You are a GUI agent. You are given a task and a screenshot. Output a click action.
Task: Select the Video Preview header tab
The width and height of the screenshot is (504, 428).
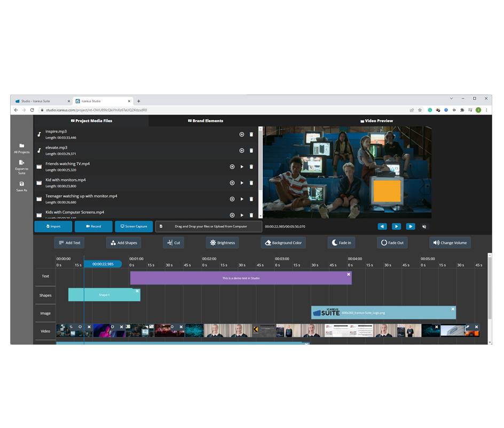point(376,121)
